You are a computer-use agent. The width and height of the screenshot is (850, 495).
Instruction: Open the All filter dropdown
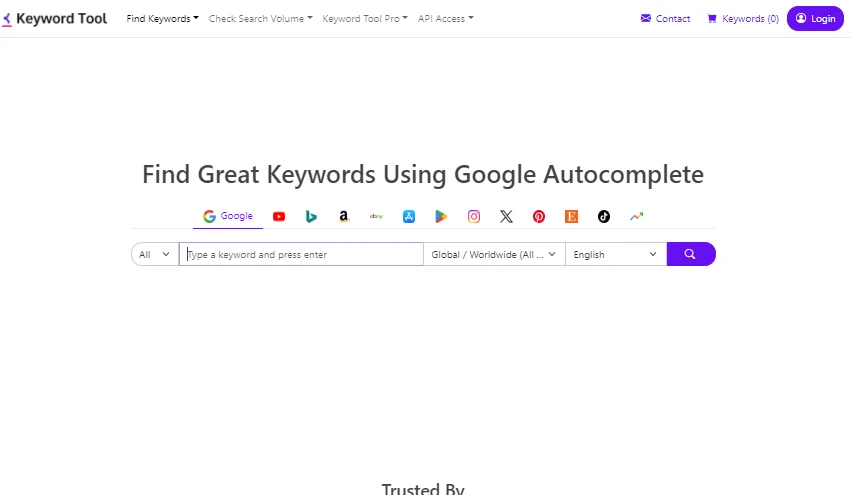tap(155, 254)
